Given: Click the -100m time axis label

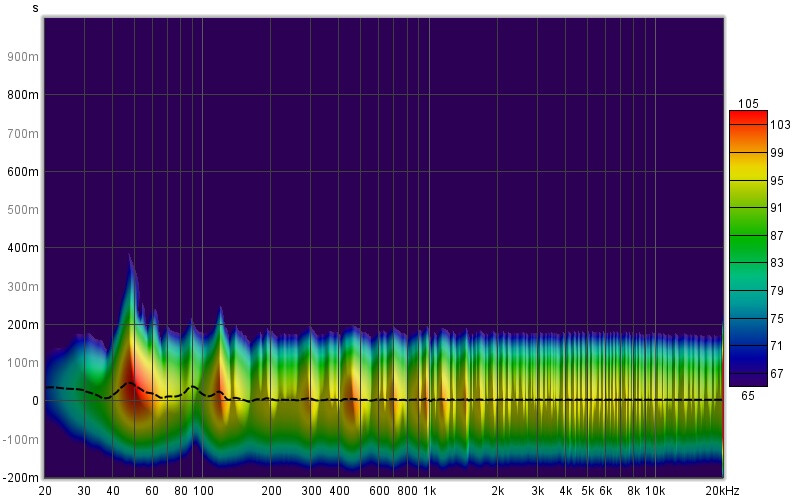Looking at the screenshot, I should click(x=20, y=439).
